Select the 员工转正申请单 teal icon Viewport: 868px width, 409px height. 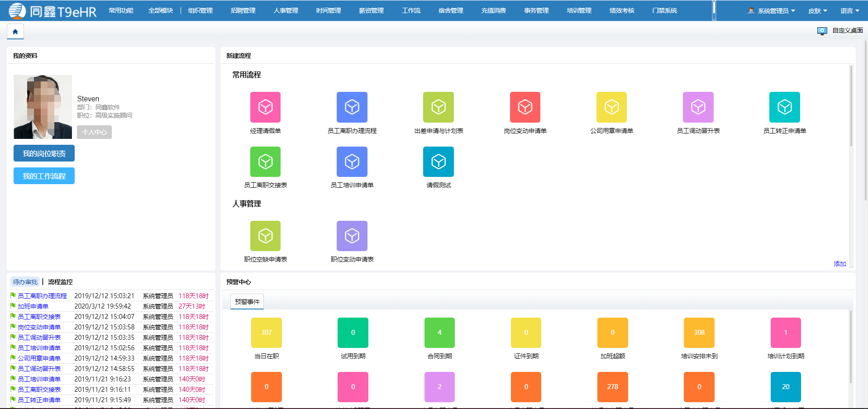pyautogui.click(x=784, y=107)
